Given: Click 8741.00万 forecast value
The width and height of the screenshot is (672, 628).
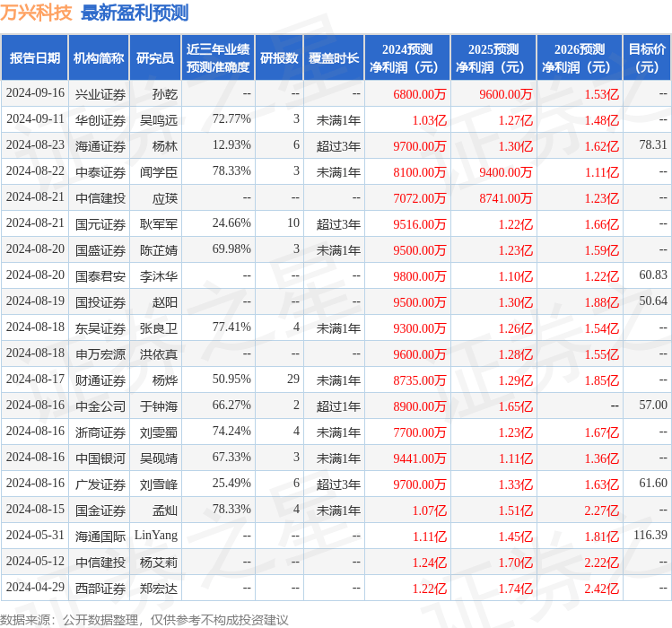Looking at the screenshot, I should [506, 198].
